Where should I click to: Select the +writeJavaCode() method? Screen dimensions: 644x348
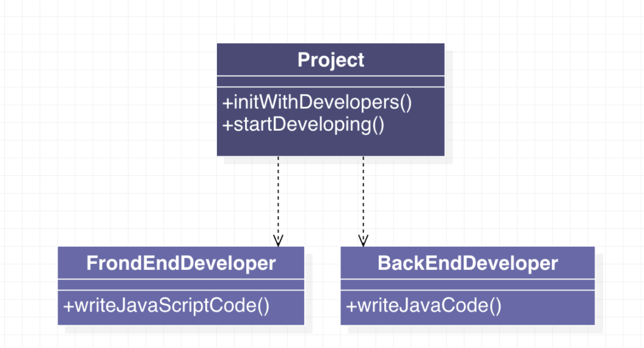pos(423,305)
